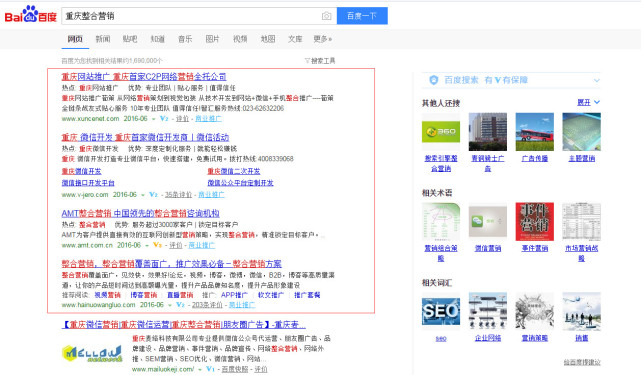Open the 360 搜索引擎整合营销 thumbnail
Screen dimensions: 641x375
pos(441,132)
